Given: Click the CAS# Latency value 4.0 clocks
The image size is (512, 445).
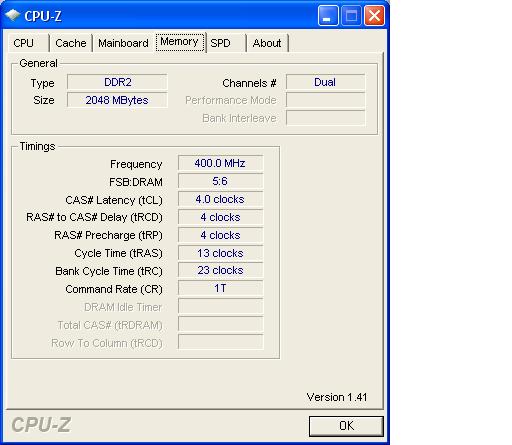Looking at the screenshot, I should [x=220, y=199].
